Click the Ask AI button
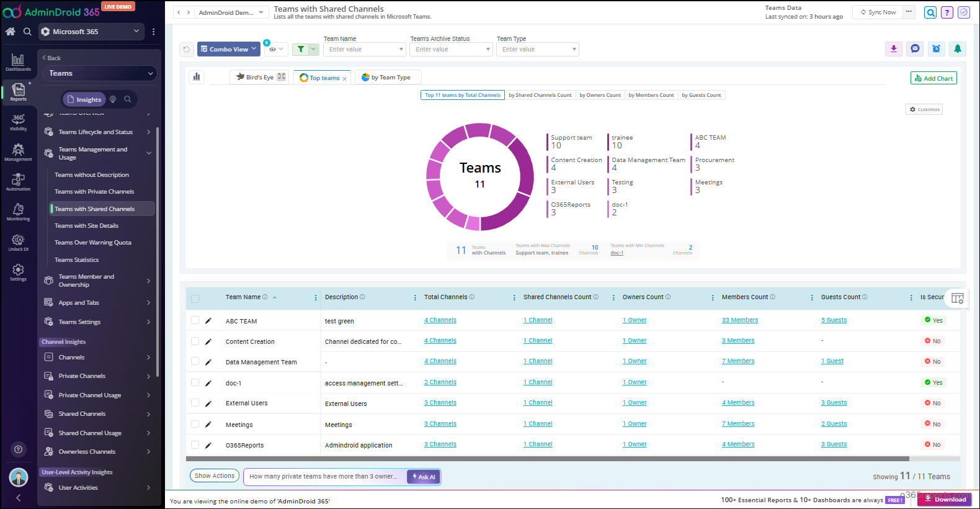Viewport: 980px width, 509px height. 424,477
